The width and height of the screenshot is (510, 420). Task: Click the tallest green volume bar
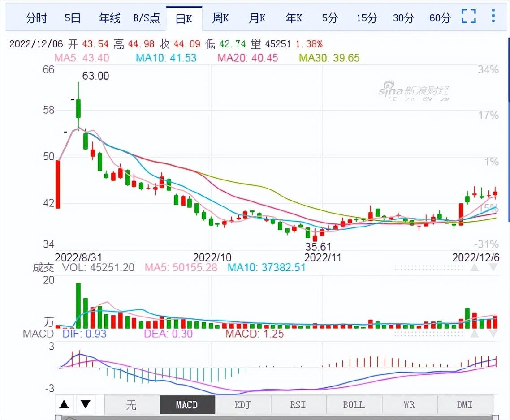[x=78, y=305]
